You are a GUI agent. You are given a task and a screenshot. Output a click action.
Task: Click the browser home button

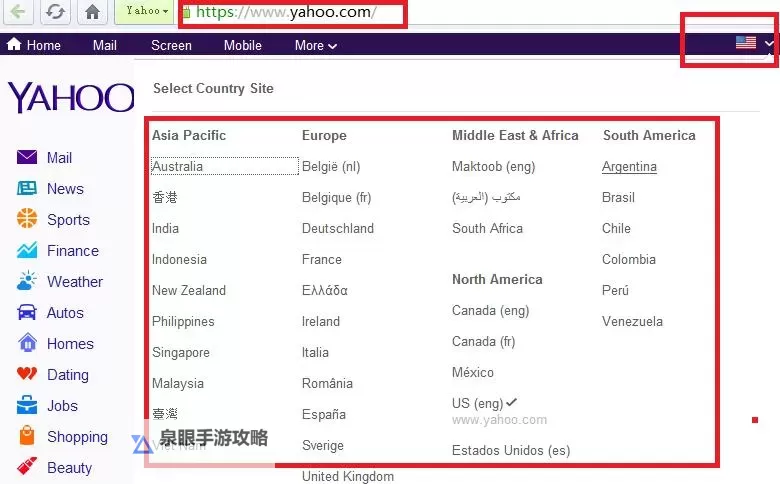(x=92, y=11)
